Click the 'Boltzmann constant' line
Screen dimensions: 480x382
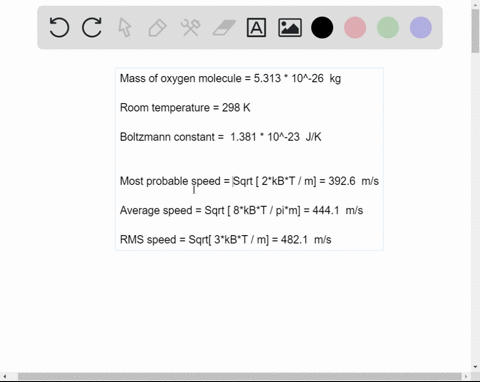point(220,137)
